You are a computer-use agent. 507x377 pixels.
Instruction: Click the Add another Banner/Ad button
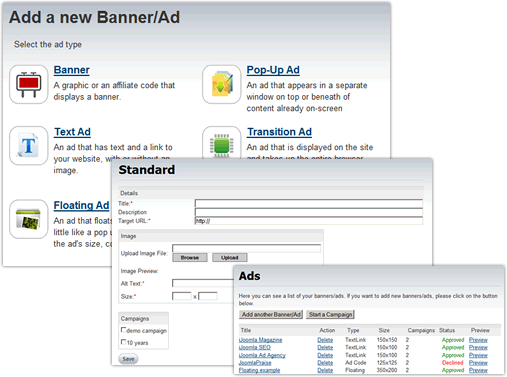coord(271,314)
